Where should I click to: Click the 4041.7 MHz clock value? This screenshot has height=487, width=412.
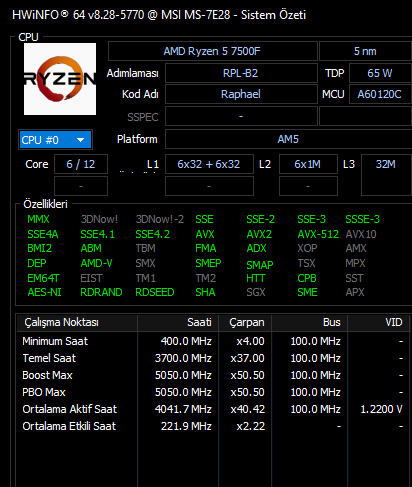pyautogui.click(x=183, y=409)
